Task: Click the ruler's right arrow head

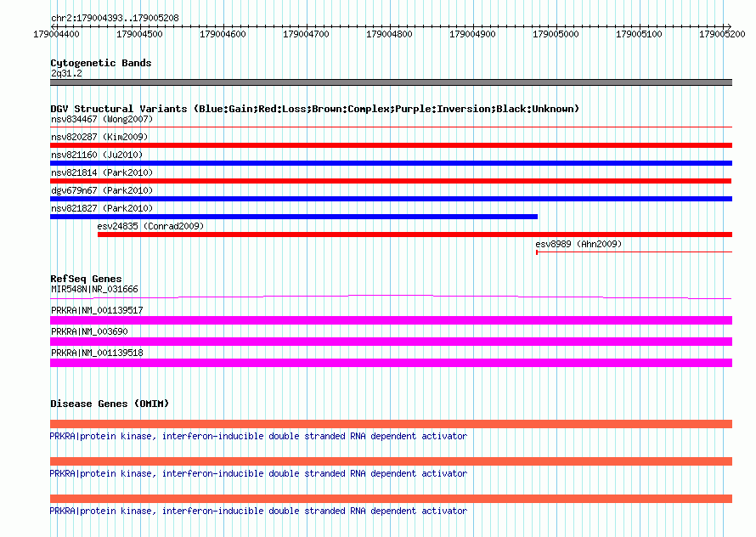Action: tap(730, 26)
